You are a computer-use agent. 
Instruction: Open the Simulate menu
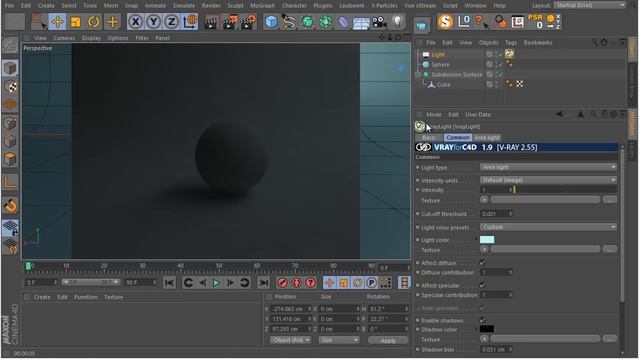tap(184, 5)
